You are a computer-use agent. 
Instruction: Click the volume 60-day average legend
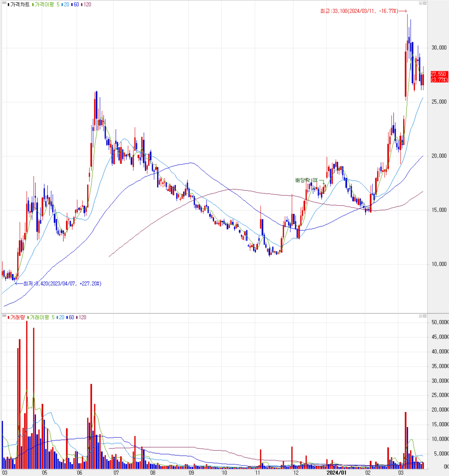click(71, 317)
